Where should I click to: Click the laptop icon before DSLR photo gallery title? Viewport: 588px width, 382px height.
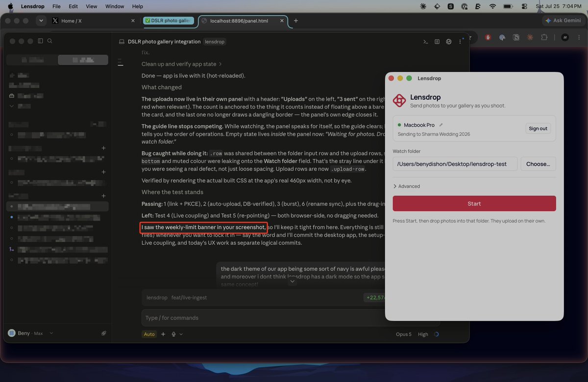coord(122,42)
